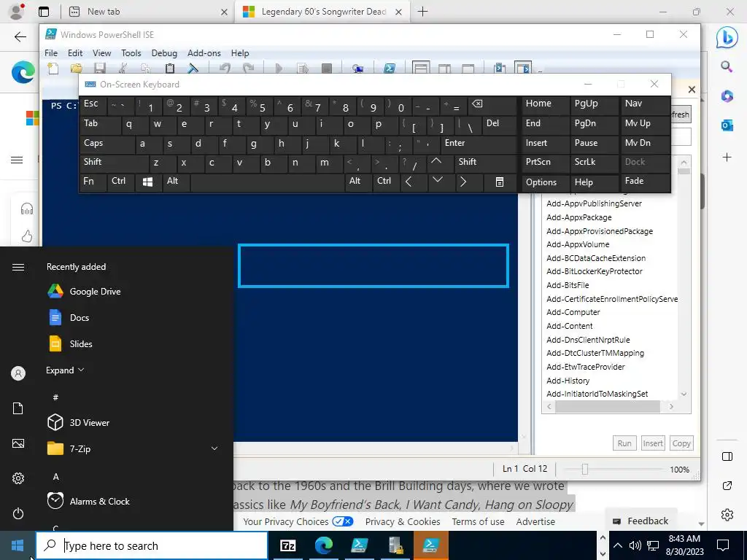Image resolution: width=747 pixels, height=560 pixels.
Task: Click the Paste clipboard icon in ISE toolbar
Action: point(169,69)
